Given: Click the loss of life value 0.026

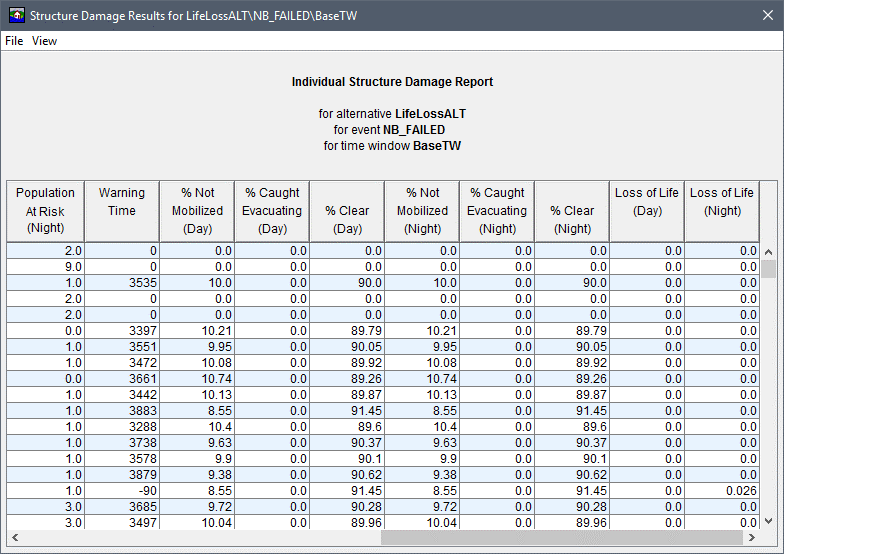Looking at the screenshot, I should click(x=722, y=491).
